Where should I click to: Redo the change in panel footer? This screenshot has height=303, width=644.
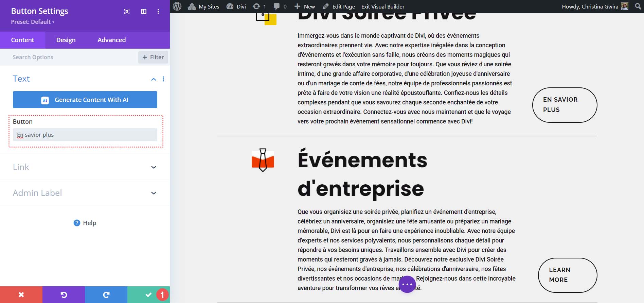click(x=106, y=294)
